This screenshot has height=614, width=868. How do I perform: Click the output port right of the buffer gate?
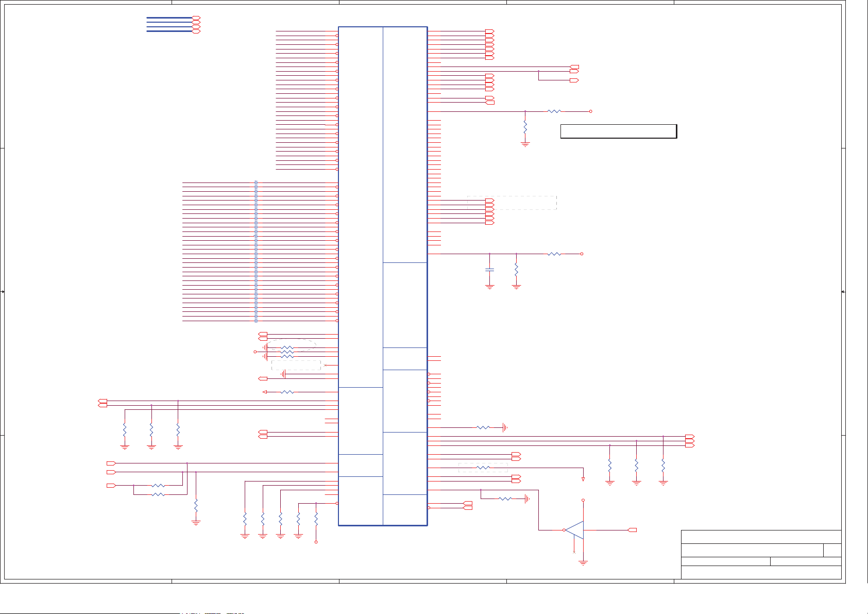tap(633, 530)
